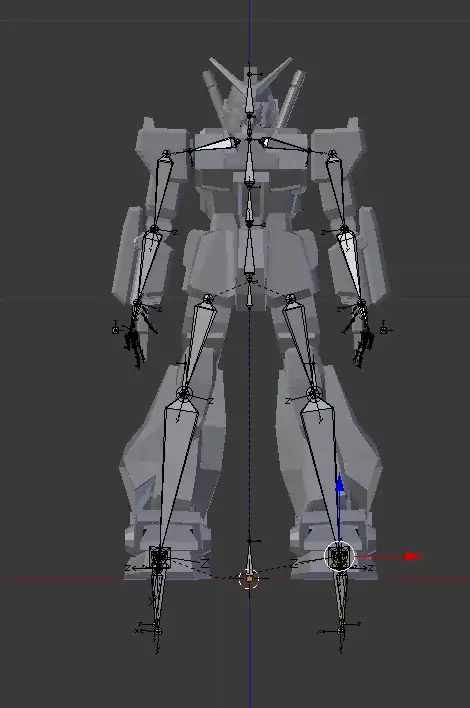Click the blue Z-axis gizmo arrow

(339, 484)
